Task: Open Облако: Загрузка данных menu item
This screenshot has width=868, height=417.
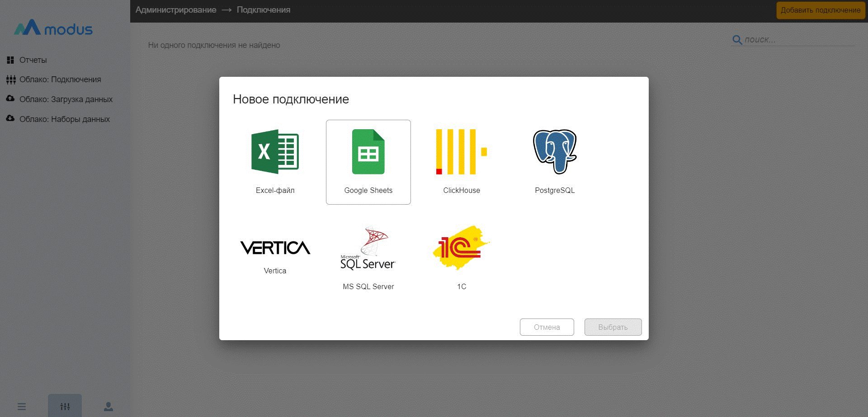Action: [66, 99]
